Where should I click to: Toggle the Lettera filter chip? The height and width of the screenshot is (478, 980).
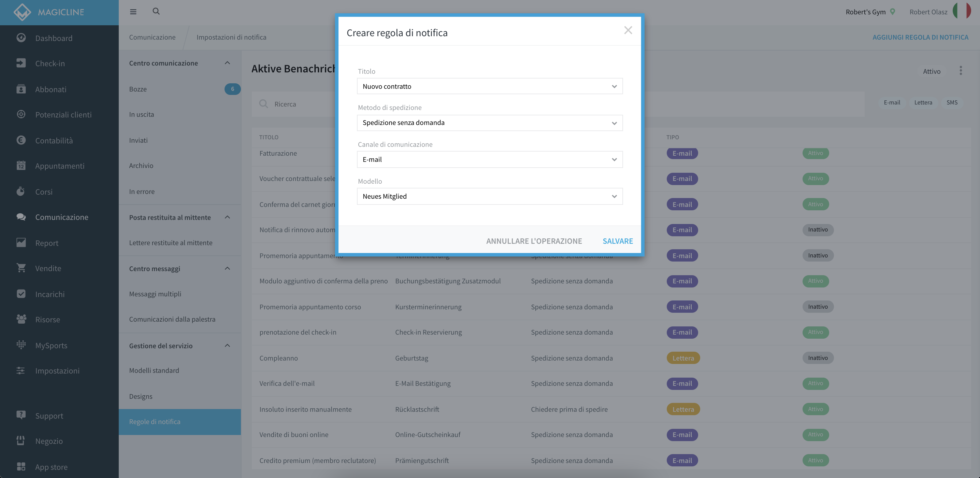923,102
